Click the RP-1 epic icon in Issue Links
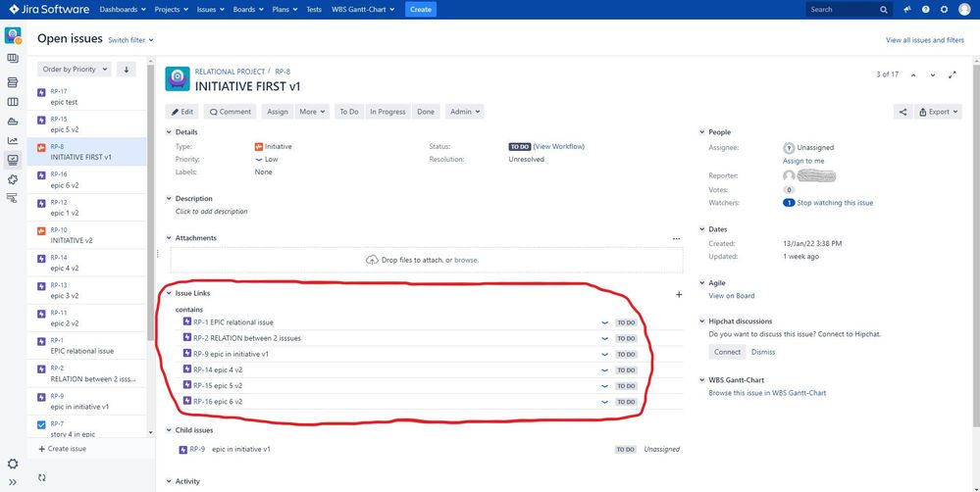This screenshot has height=492, width=980. [186, 321]
